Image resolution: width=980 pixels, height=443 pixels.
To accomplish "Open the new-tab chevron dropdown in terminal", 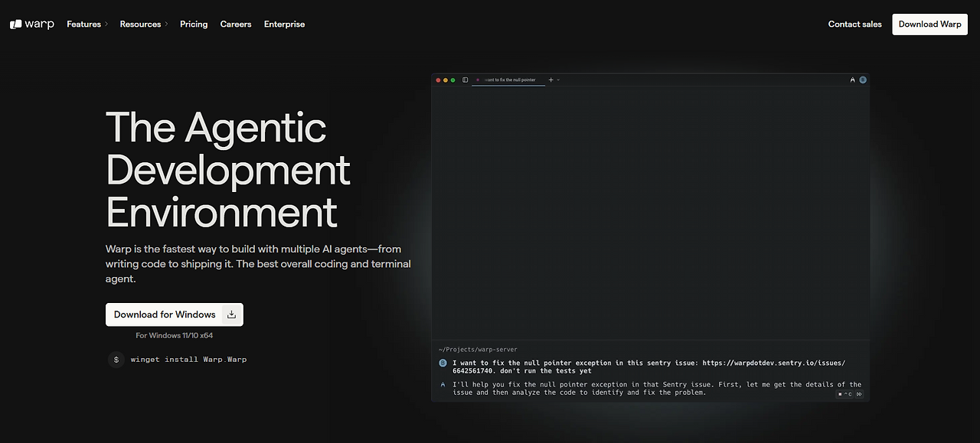I will click(x=558, y=80).
